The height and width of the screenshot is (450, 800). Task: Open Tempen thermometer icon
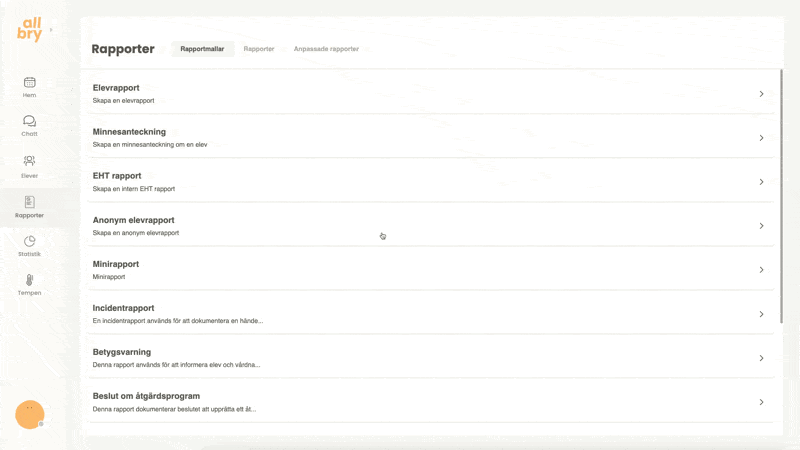(30, 280)
